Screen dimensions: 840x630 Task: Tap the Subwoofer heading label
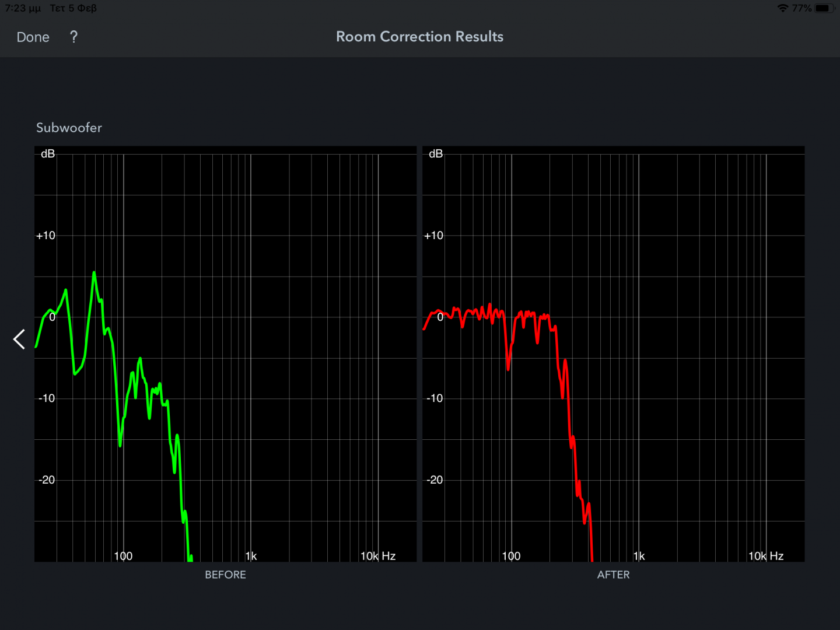click(69, 128)
